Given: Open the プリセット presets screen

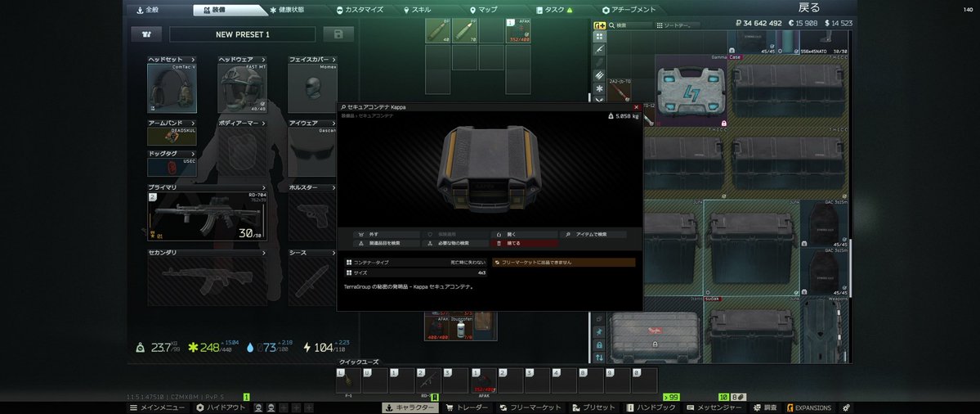Looking at the screenshot, I should [593, 407].
